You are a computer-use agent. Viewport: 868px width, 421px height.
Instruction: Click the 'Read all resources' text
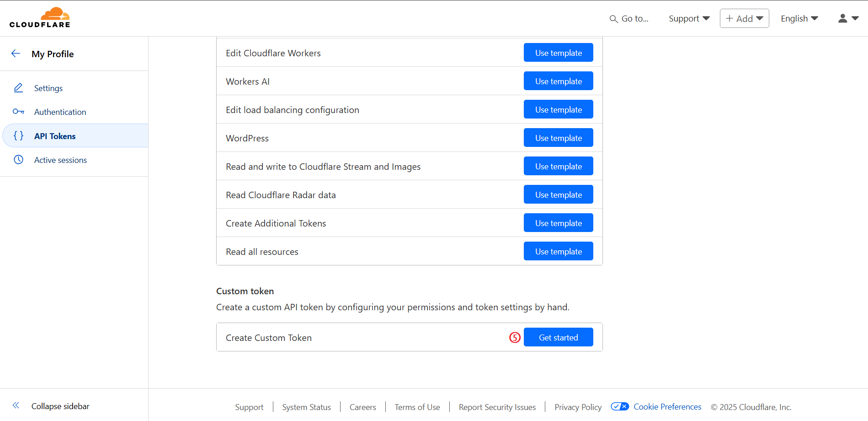[x=262, y=252]
